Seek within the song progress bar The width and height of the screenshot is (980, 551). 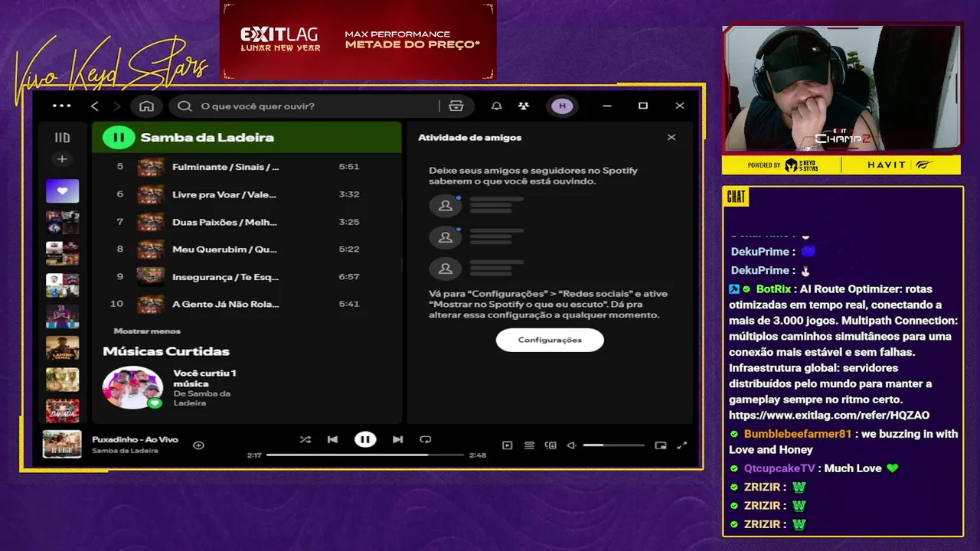coord(365,455)
